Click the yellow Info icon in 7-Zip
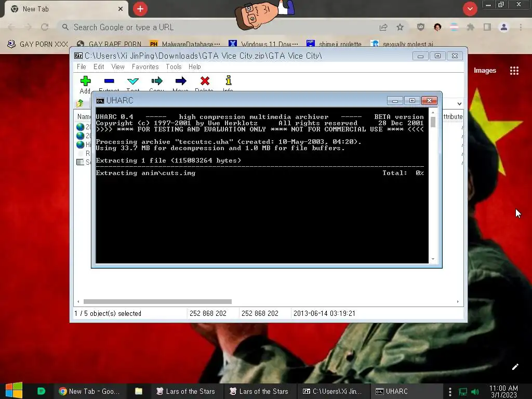This screenshot has width=532, height=399. (x=229, y=81)
